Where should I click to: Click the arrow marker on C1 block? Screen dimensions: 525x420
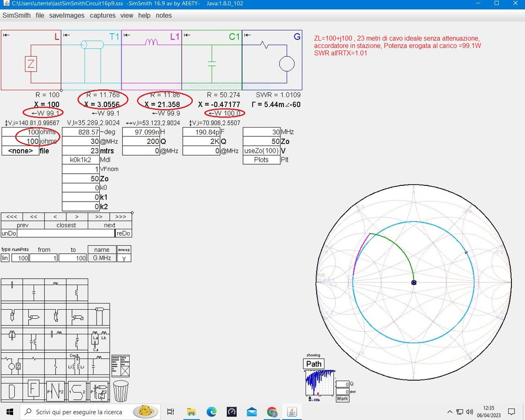[187, 35]
